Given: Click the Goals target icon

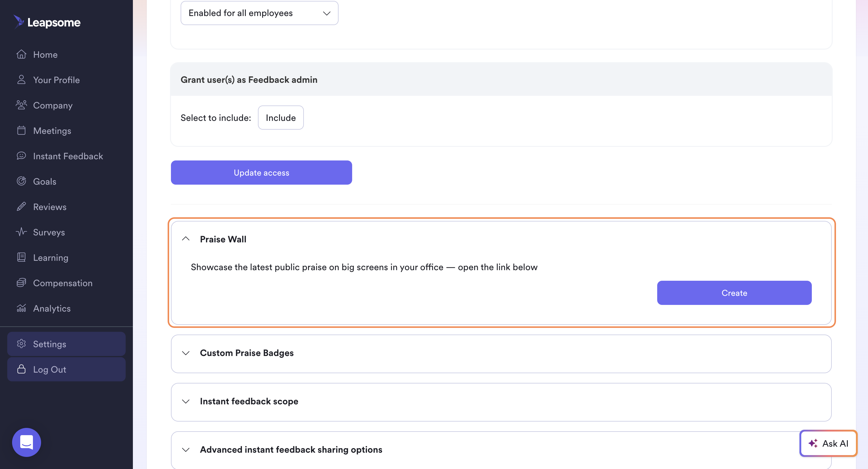Looking at the screenshot, I should tap(21, 181).
